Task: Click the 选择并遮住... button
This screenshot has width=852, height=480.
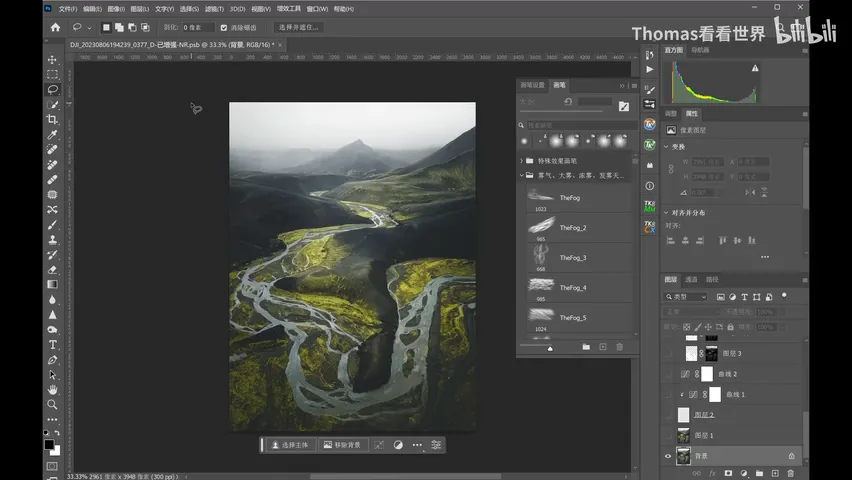Action: pyautogui.click(x=298, y=27)
